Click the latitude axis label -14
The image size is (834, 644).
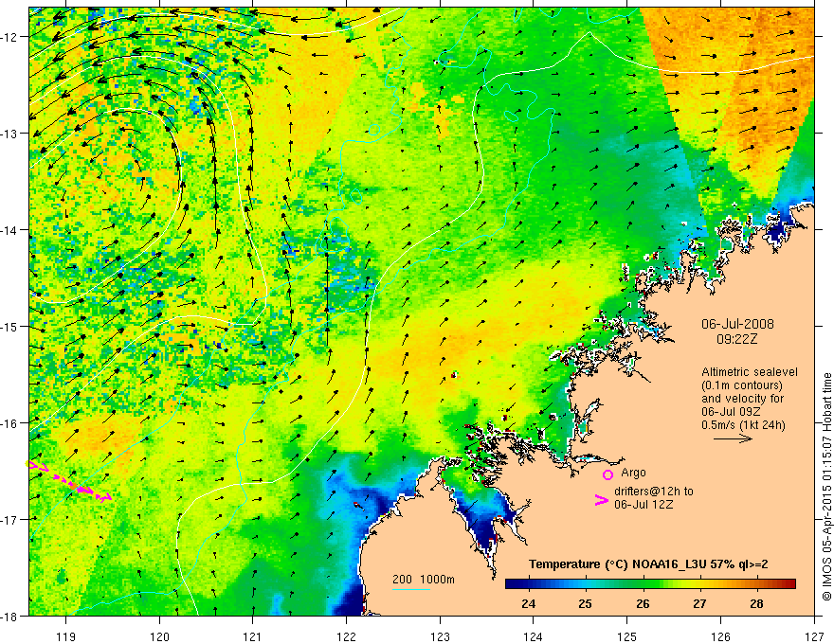(9, 230)
